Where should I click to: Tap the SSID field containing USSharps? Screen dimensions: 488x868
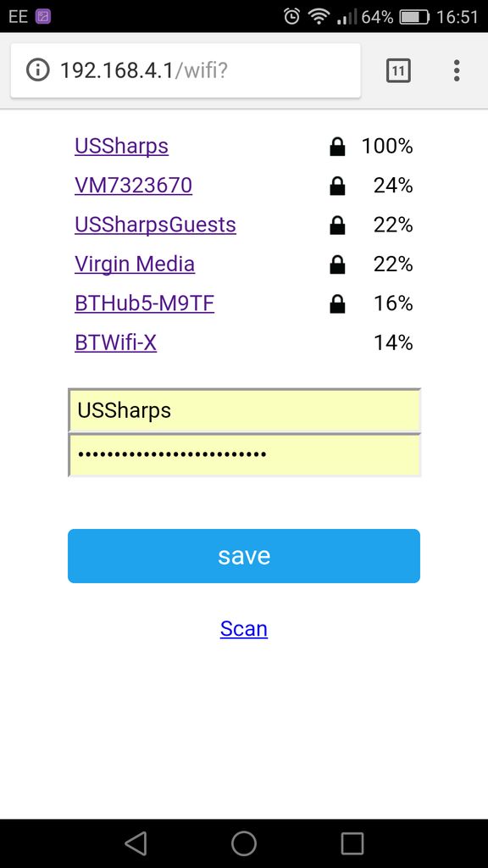pyautogui.click(x=244, y=410)
